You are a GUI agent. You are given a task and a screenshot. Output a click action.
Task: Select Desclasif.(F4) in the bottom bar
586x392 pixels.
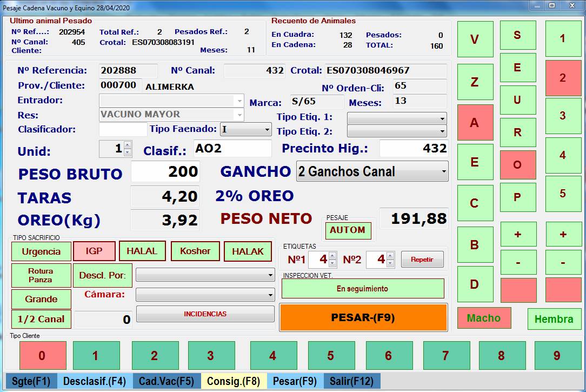(94, 381)
